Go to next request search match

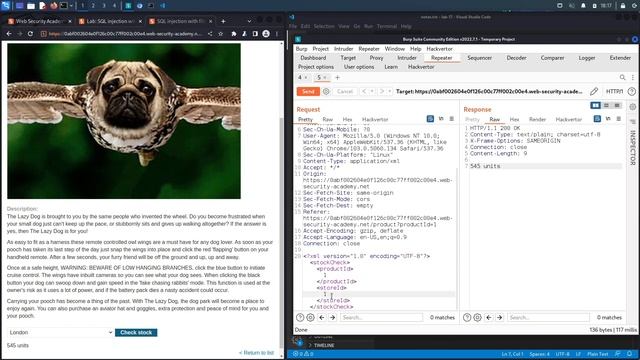333,317
